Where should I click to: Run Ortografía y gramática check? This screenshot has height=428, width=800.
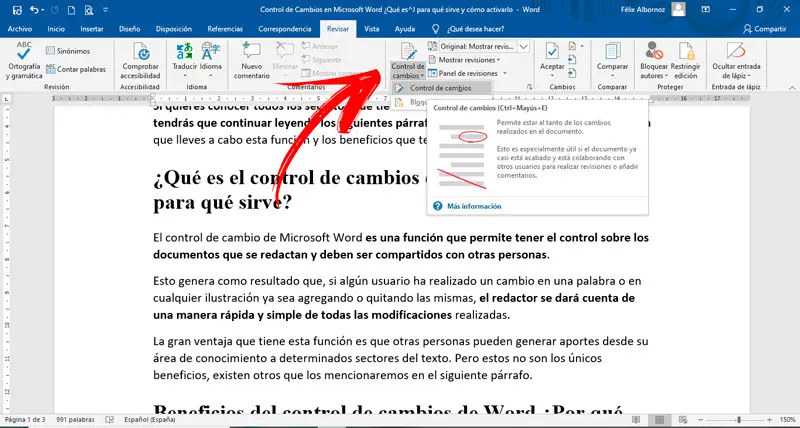tap(23, 61)
